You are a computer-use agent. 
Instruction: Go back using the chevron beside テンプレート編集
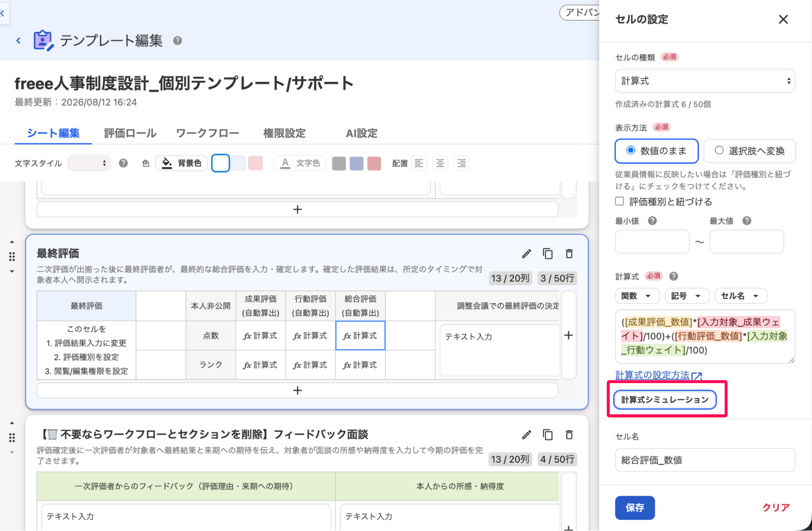point(18,41)
